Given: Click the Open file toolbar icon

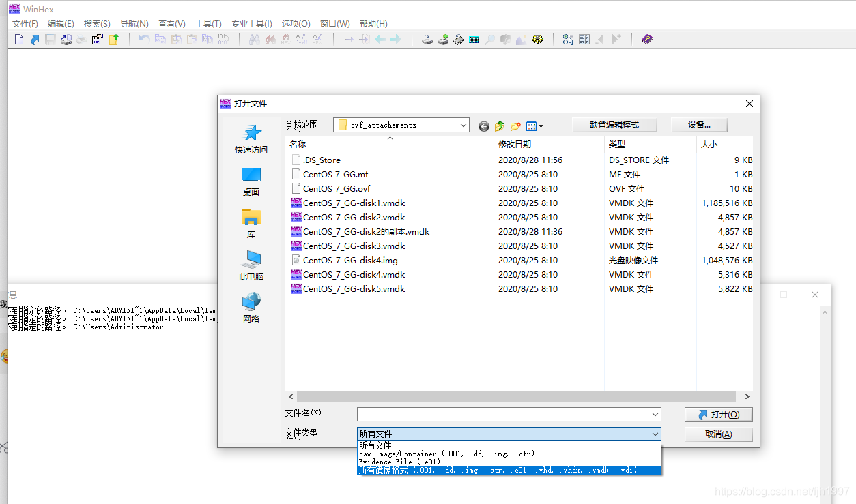Looking at the screenshot, I should tap(35, 40).
